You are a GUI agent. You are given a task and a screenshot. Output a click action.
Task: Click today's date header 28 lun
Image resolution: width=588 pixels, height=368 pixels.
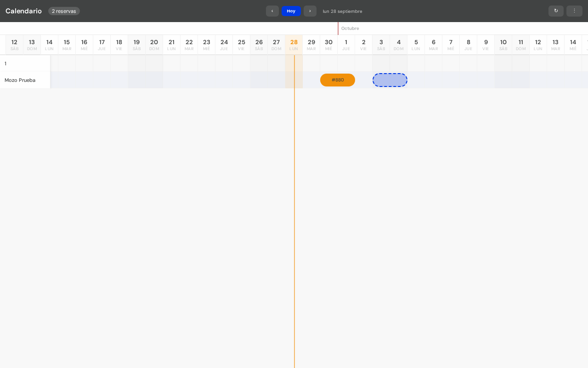(294, 45)
